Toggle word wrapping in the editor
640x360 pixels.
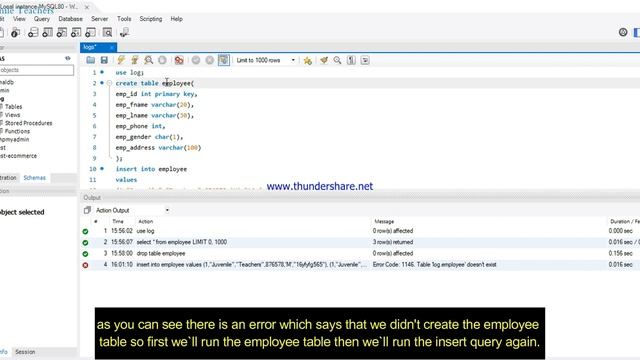pyautogui.click(x=365, y=60)
